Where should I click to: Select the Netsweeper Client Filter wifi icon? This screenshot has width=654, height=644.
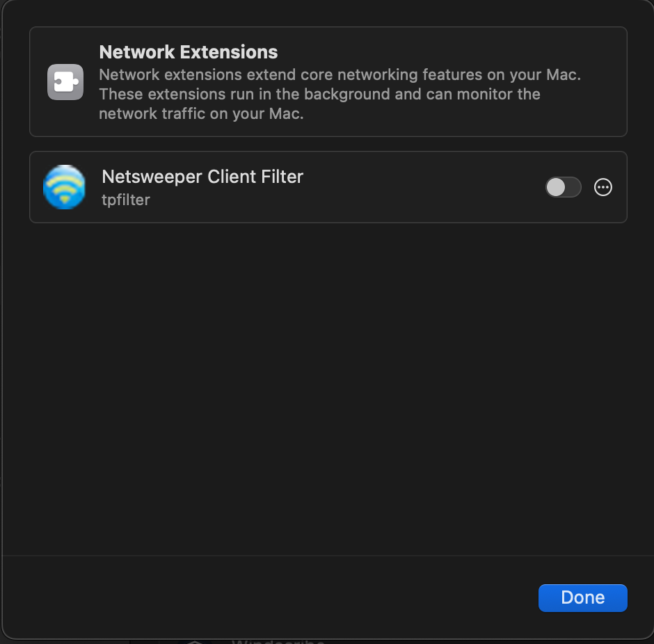65,187
